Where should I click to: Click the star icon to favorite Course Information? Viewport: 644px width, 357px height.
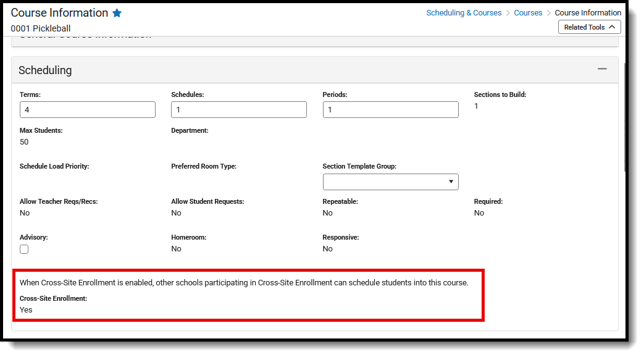(117, 12)
